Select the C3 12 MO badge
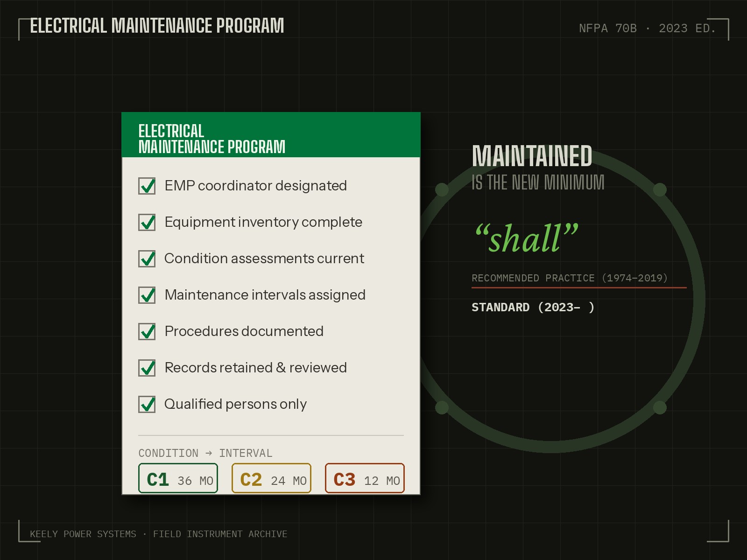 coord(365,478)
